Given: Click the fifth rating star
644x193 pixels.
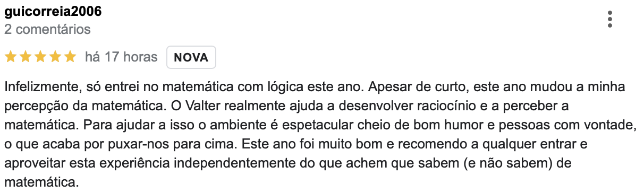Looking at the screenshot, I should (x=70, y=57).
